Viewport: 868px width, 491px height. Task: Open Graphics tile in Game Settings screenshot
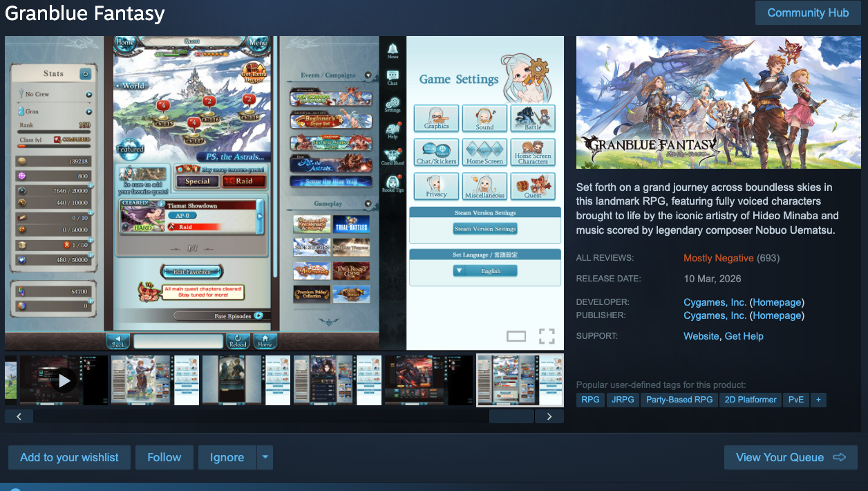click(437, 118)
